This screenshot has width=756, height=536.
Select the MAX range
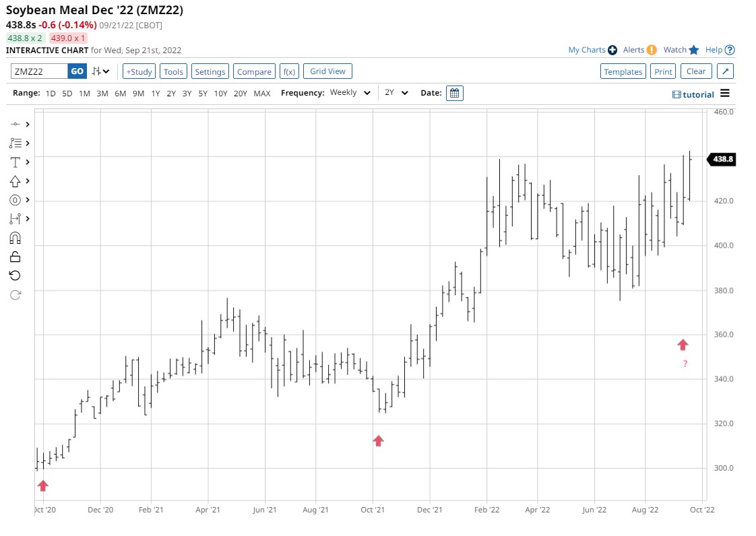262,94
